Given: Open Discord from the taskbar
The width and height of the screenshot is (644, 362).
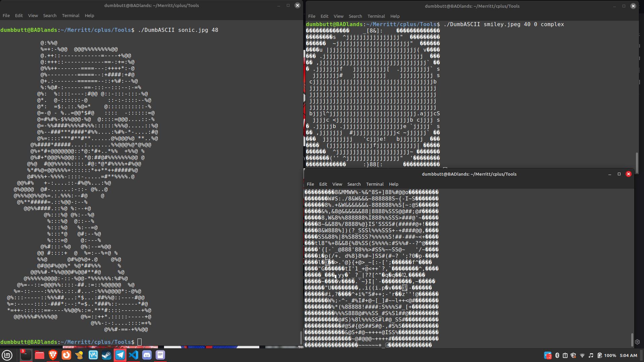Looking at the screenshot, I should coord(147,355).
